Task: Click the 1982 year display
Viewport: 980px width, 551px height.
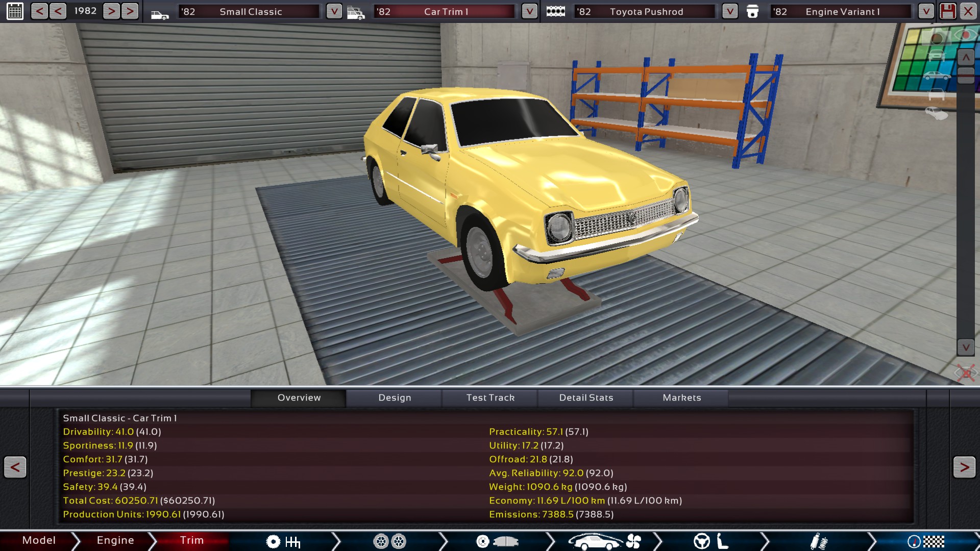Action: click(85, 11)
